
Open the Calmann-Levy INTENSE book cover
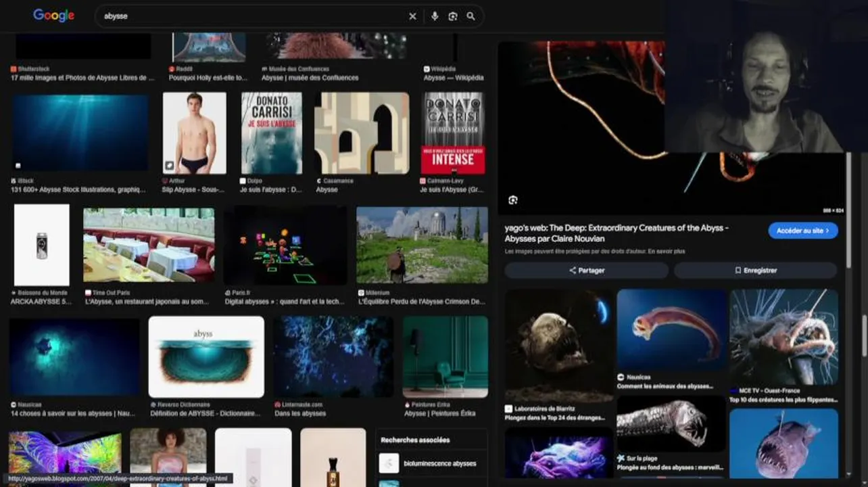[x=453, y=133]
